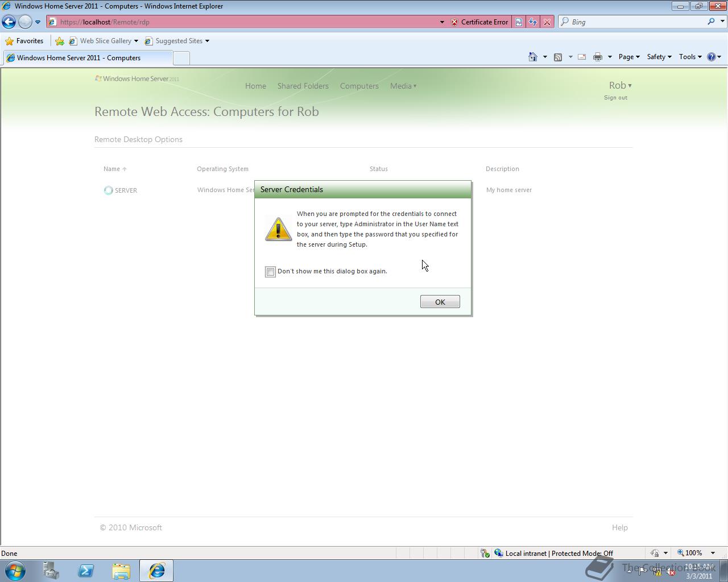Click the Windows Home Server 2011 logo
Viewport: 728px width, 582px height.
point(136,78)
